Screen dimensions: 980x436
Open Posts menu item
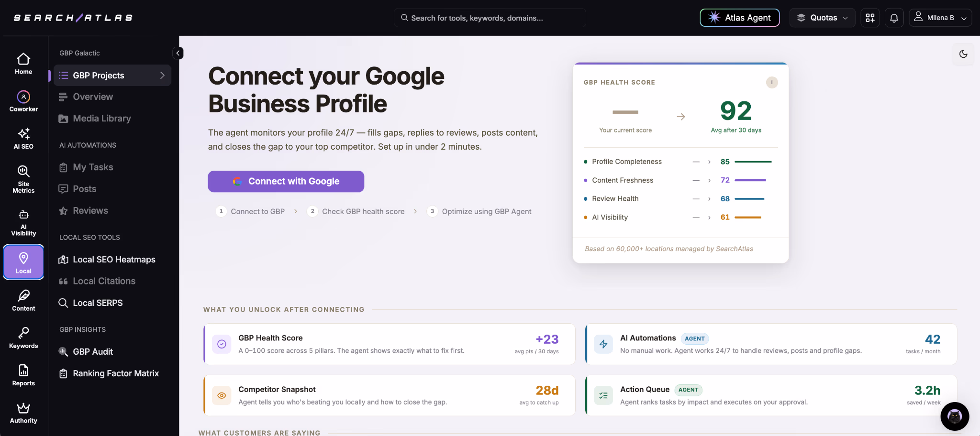pos(112,189)
